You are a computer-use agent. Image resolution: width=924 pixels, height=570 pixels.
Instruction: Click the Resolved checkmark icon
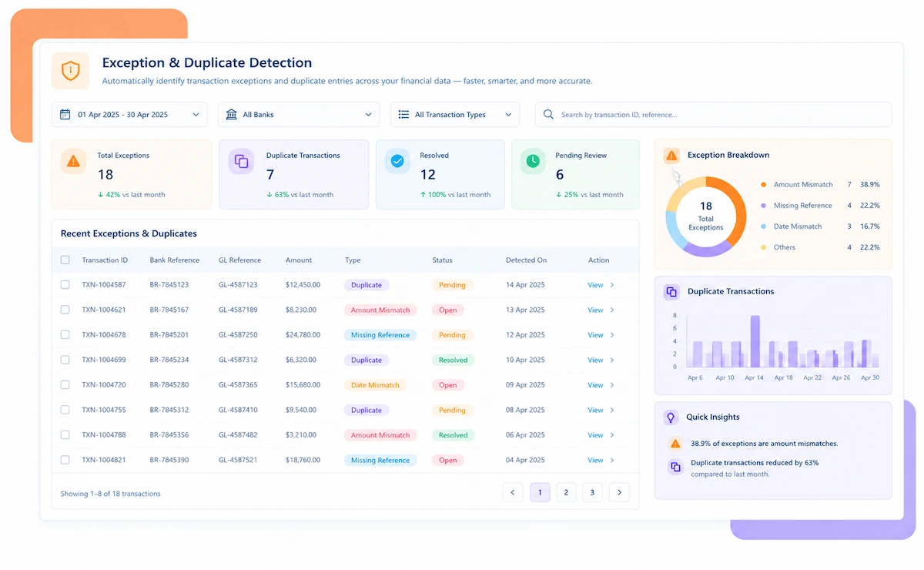coord(397,161)
